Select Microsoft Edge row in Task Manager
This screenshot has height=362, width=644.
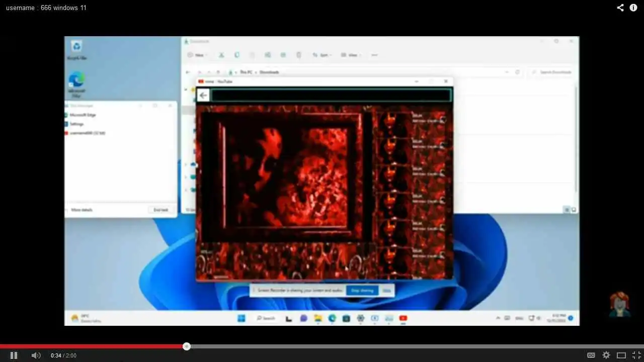120,115
